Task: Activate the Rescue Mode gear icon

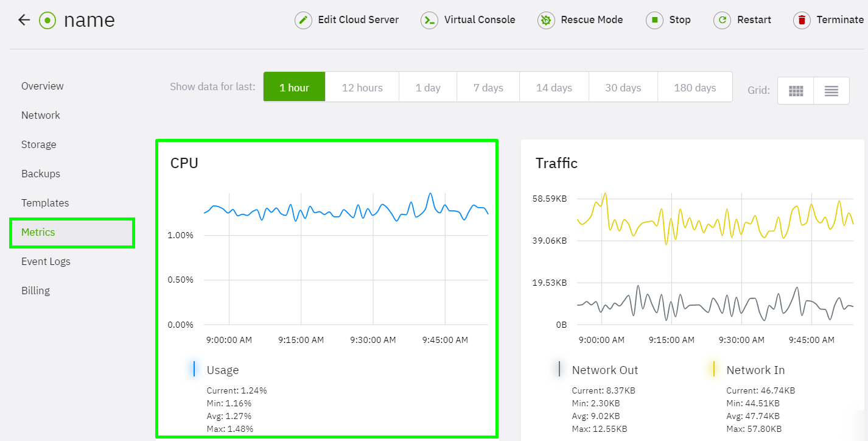Action: 545,19
